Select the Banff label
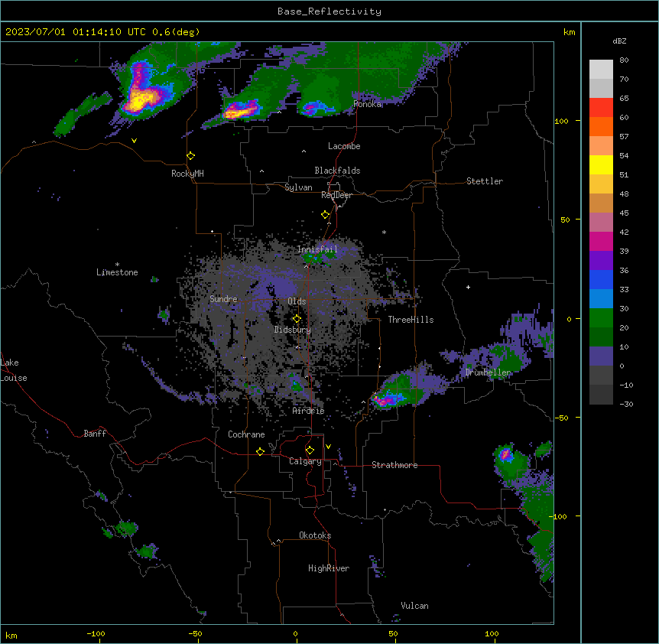This screenshot has height=644, width=659. tap(95, 434)
